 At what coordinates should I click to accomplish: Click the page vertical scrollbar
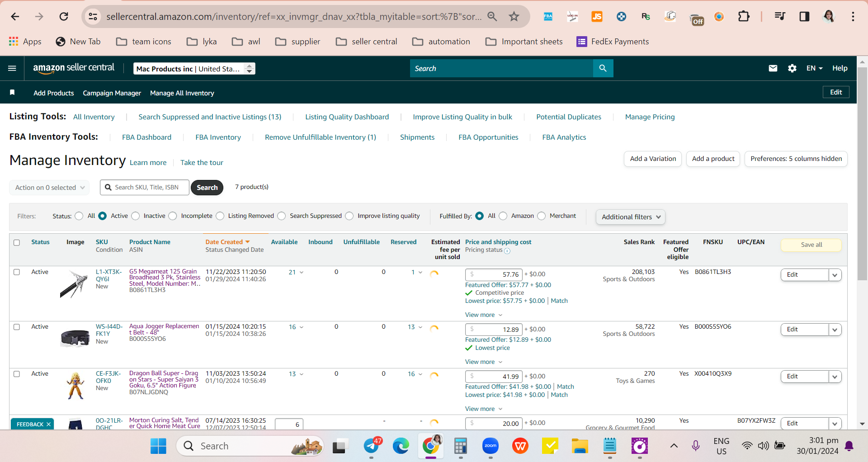coord(862,174)
